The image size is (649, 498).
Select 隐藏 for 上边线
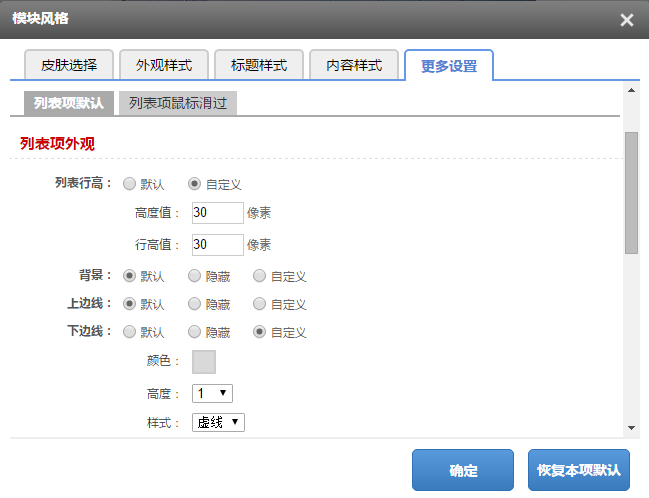pyautogui.click(x=195, y=304)
